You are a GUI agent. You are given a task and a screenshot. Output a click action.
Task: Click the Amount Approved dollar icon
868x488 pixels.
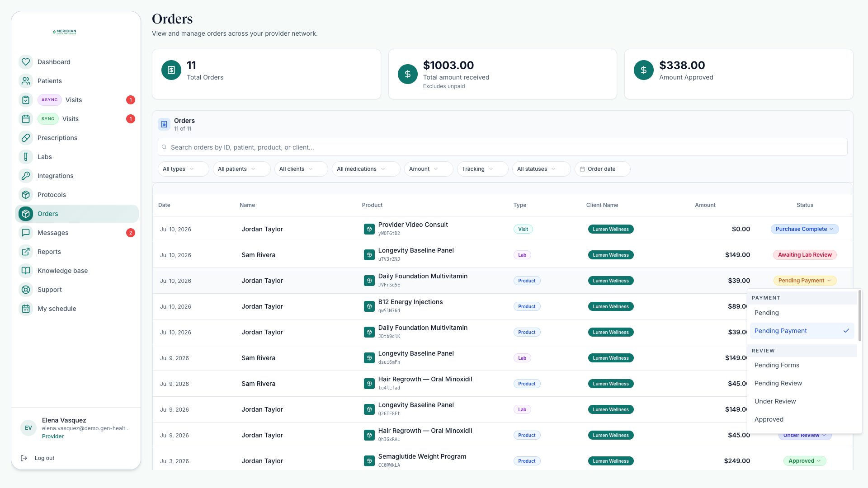click(644, 70)
